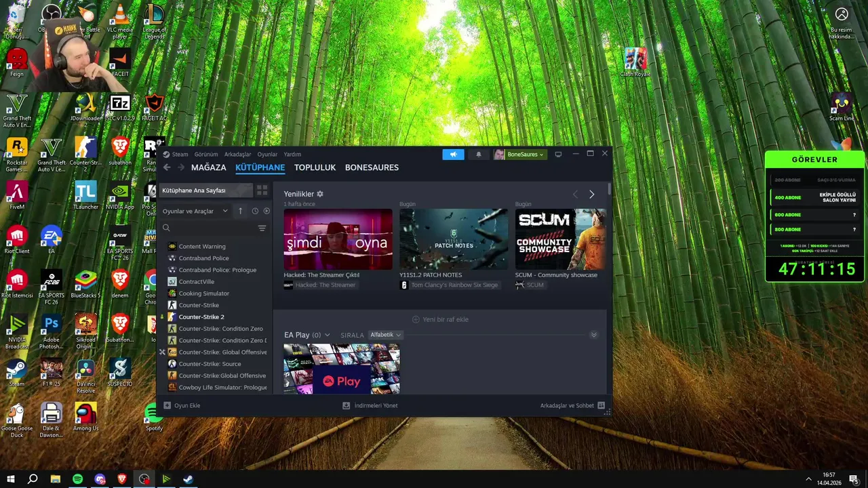Viewport: 868px width, 488px height.
Task: Go forward with Steam's forward arrow
Action: (x=181, y=167)
